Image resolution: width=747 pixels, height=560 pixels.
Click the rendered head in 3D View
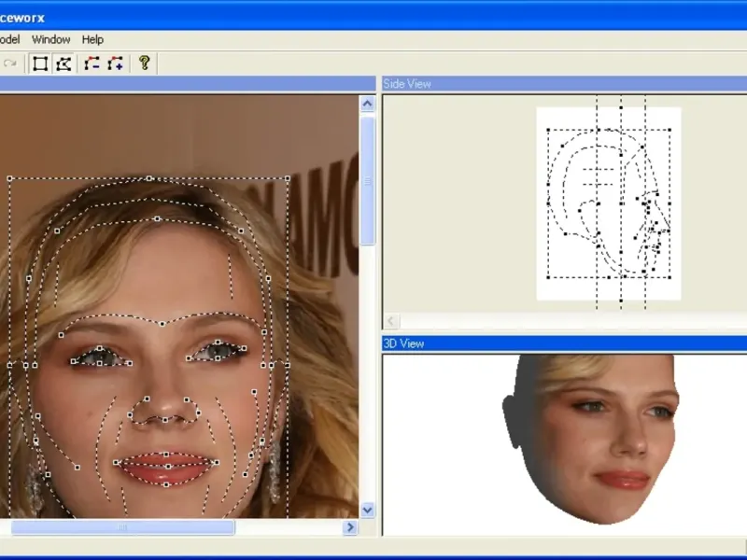coord(592,438)
